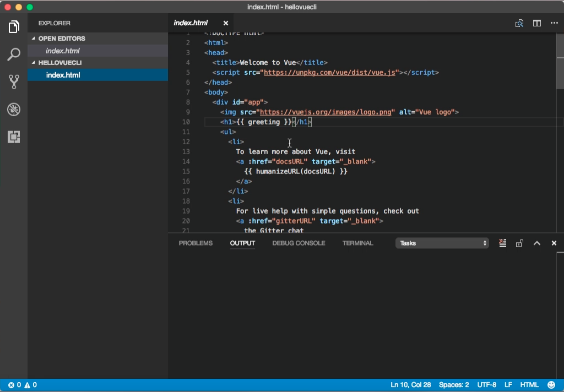Viewport: 564px width, 392px height.
Task: Select index.html in HELLOVUECLI folder
Action: (98, 75)
